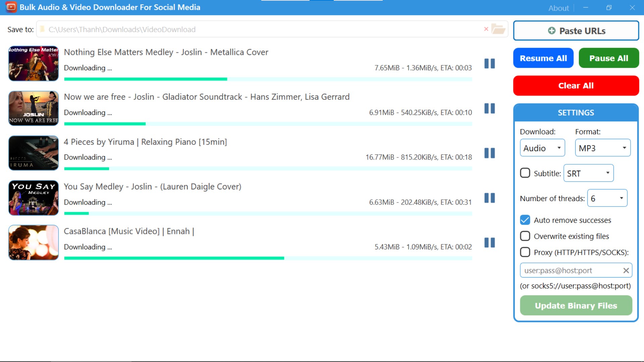This screenshot has height=362, width=644.
Task: Clear the save path with red X
Action: coord(486,29)
